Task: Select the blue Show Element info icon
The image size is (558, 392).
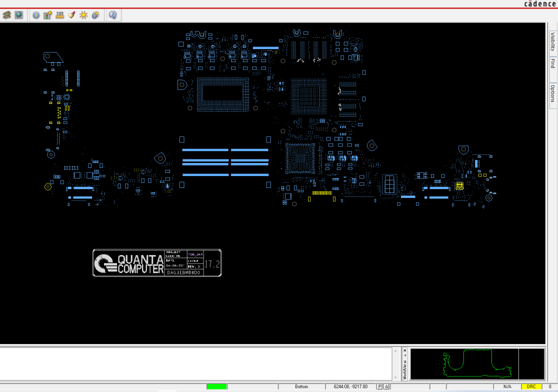Action: pos(36,16)
